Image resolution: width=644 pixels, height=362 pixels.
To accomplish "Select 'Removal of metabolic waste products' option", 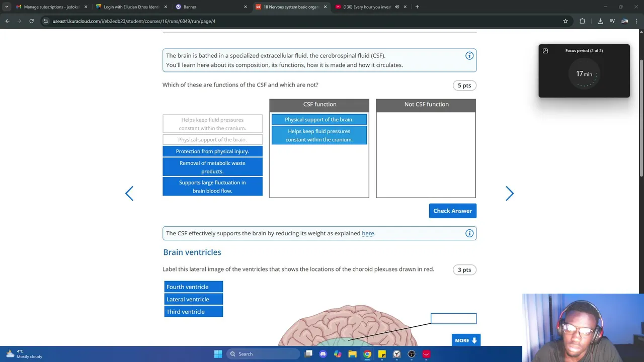I will pos(212,167).
